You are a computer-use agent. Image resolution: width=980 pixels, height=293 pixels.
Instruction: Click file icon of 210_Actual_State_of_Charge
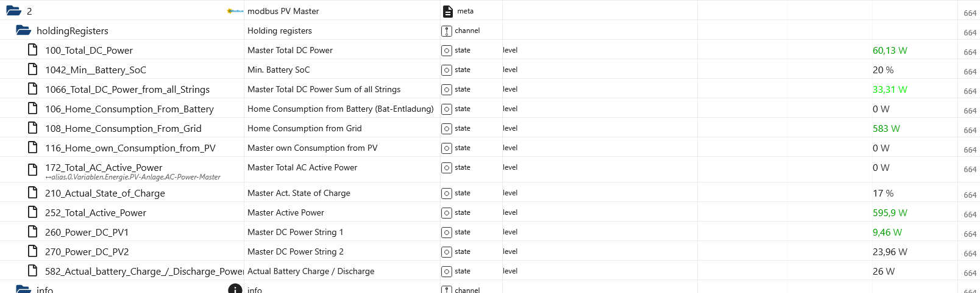[33, 193]
